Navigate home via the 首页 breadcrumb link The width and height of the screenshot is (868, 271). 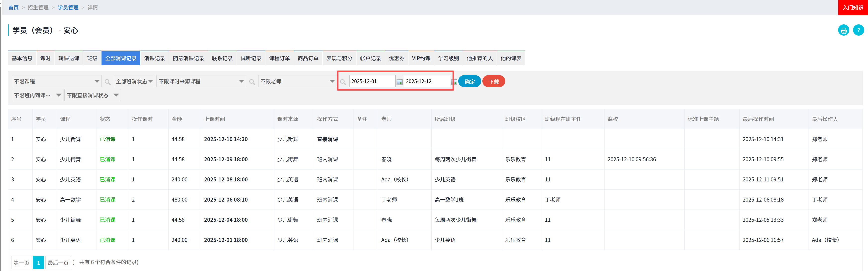pos(13,7)
